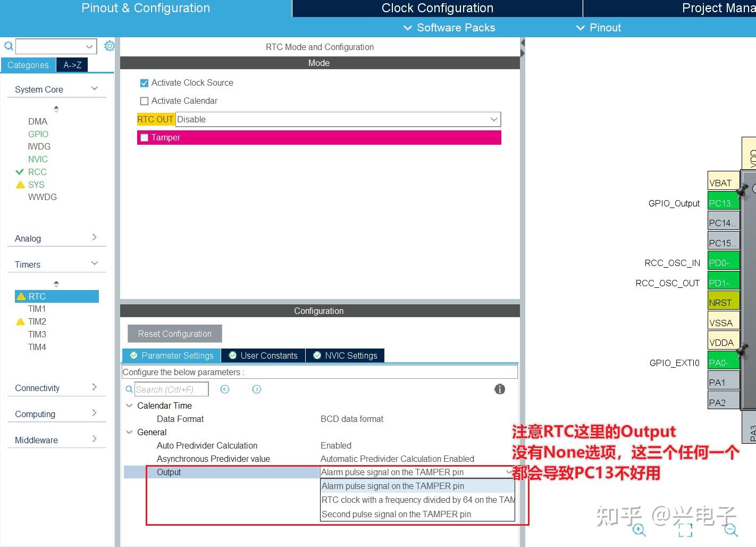The height and width of the screenshot is (547, 756).
Task: Open the gear settings icon beside the search box
Action: pos(110,46)
